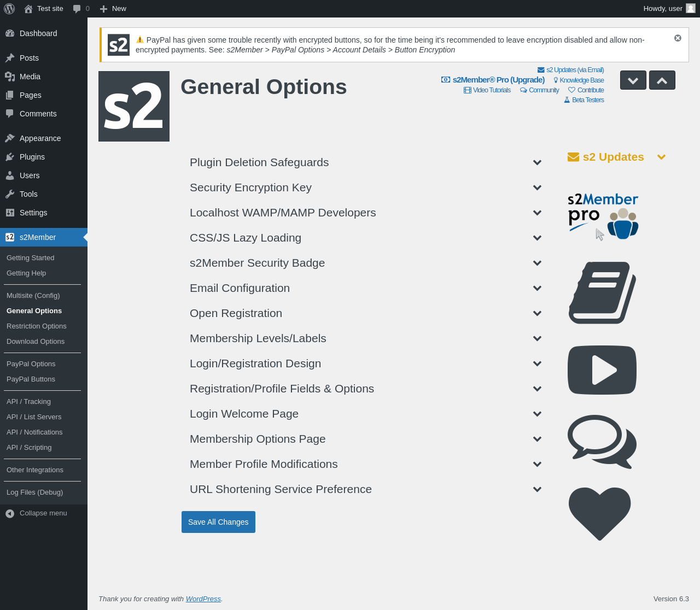Expand Open Registration section
The height and width of the screenshot is (610, 700).
366,313
